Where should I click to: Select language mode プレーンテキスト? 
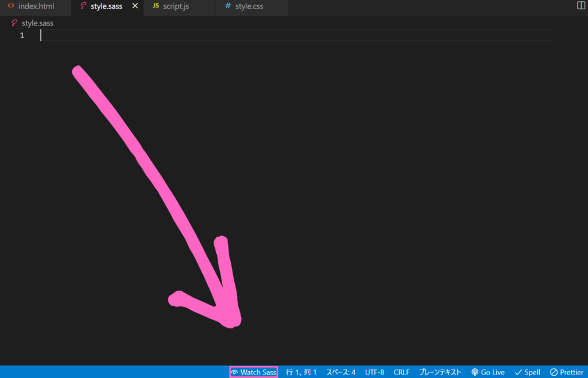(x=440, y=372)
